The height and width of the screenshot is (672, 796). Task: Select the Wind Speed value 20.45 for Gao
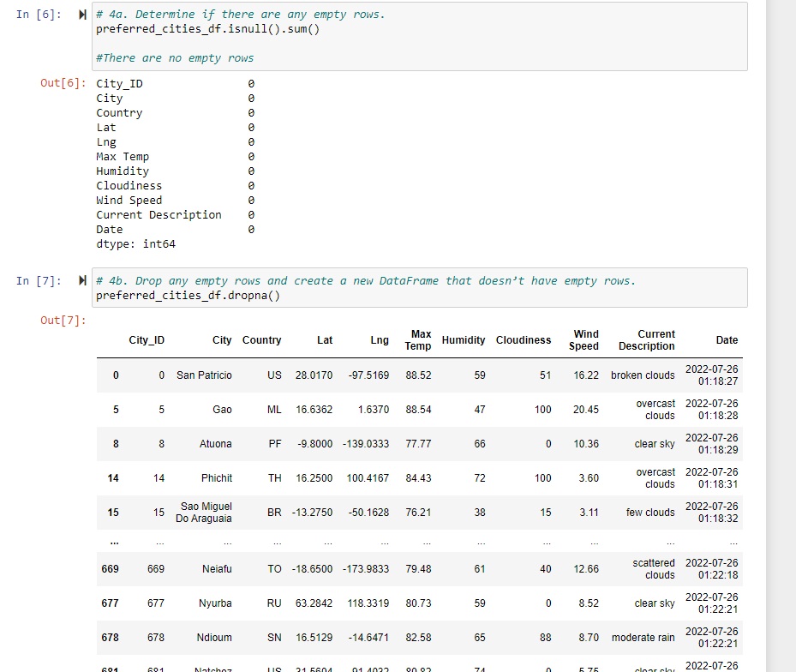586,410
